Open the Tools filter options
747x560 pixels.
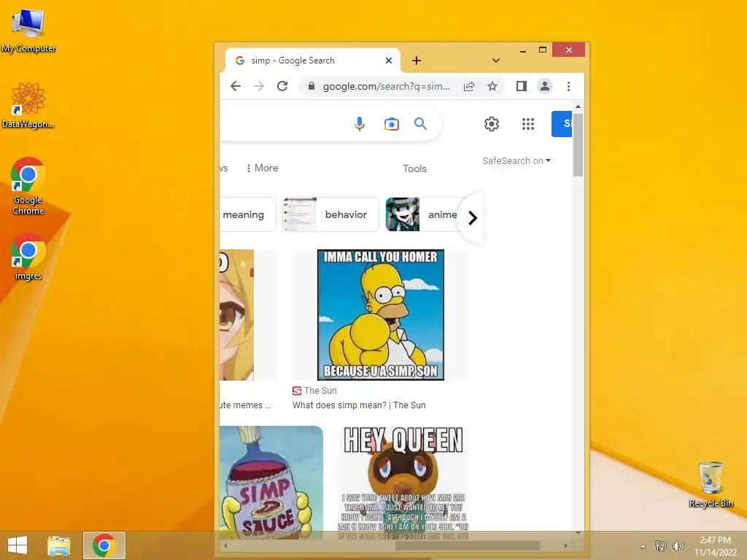click(414, 168)
